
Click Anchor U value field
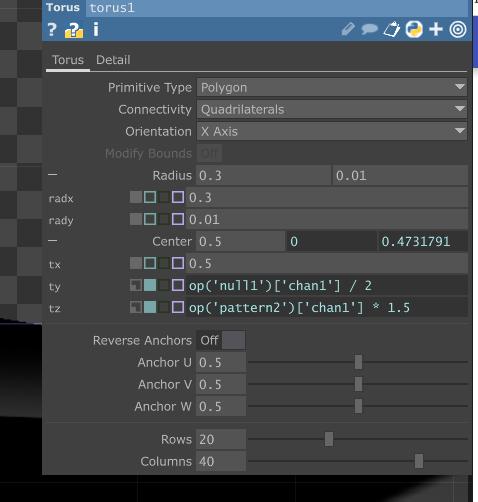tap(221, 362)
